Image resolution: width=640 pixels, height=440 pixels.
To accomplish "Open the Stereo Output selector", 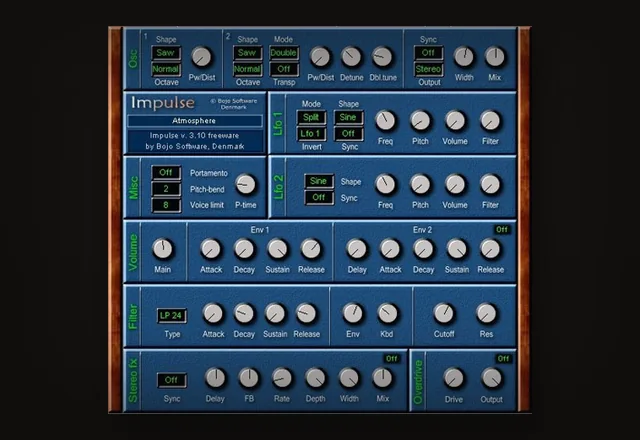I will (428, 69).
